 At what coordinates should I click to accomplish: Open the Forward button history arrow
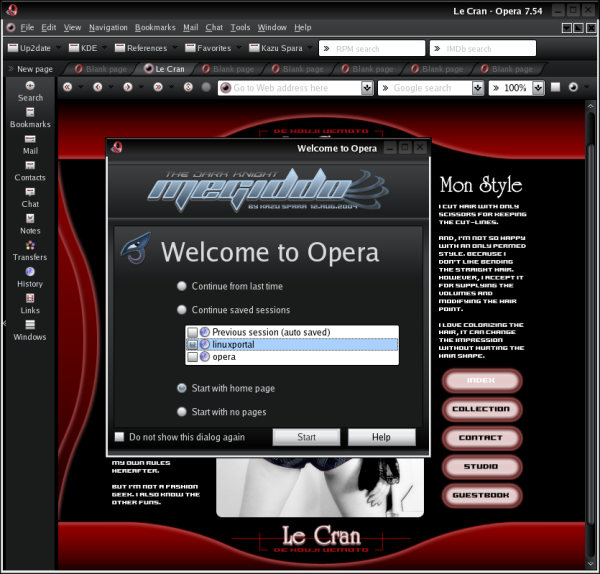coord(141,87)
